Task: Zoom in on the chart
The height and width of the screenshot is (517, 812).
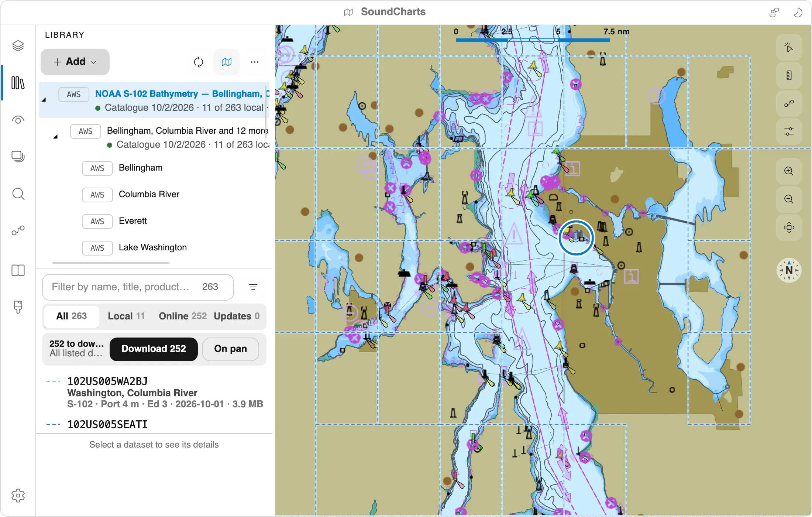Action: pos(789,171)
